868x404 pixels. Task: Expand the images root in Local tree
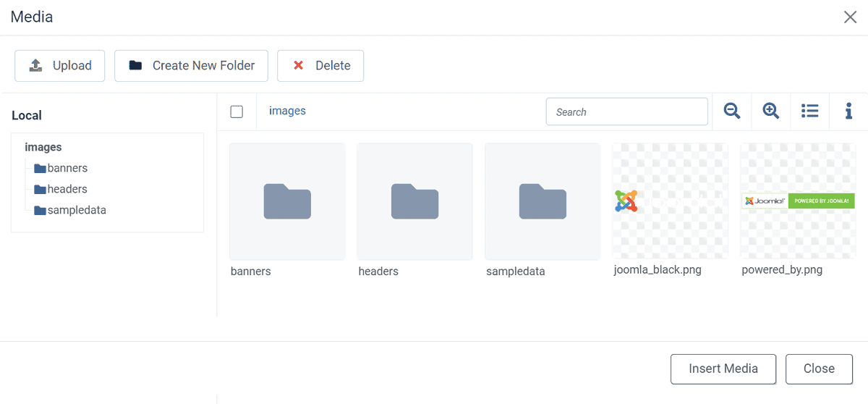[43, 147]
